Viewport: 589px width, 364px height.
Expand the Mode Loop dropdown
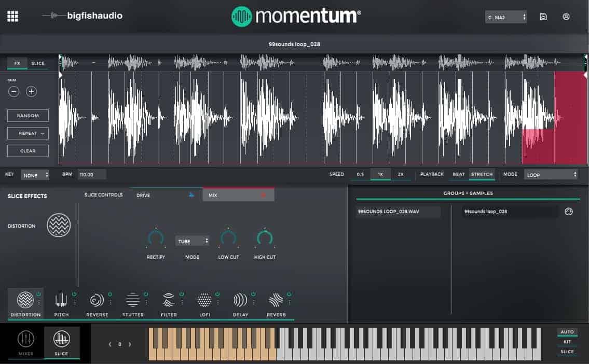(551, 175)
